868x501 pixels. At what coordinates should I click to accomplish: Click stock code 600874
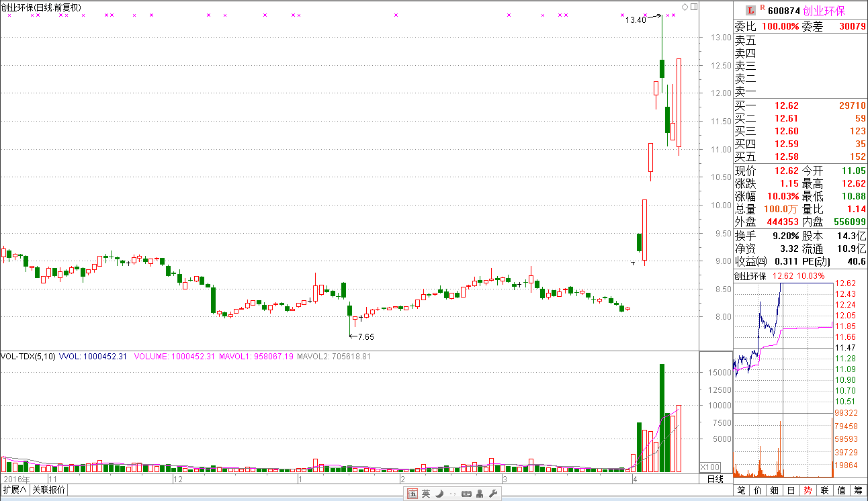[x=783, y=10]
